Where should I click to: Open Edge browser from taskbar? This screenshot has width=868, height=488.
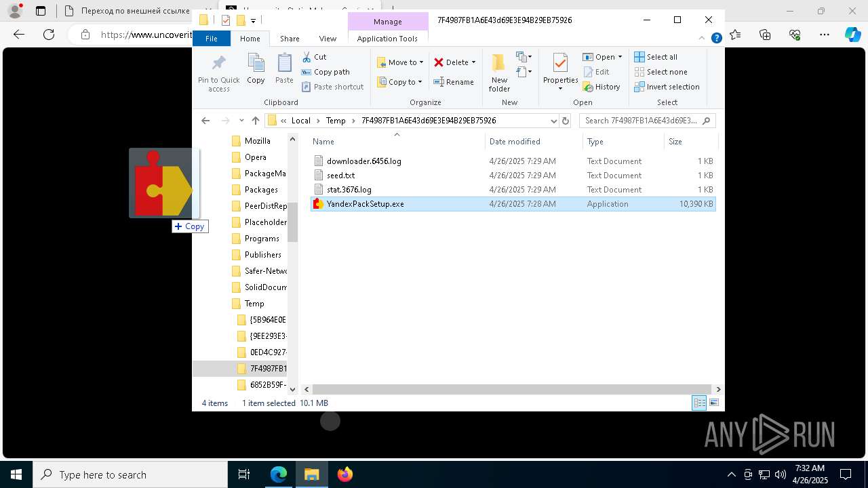point(279,474)
